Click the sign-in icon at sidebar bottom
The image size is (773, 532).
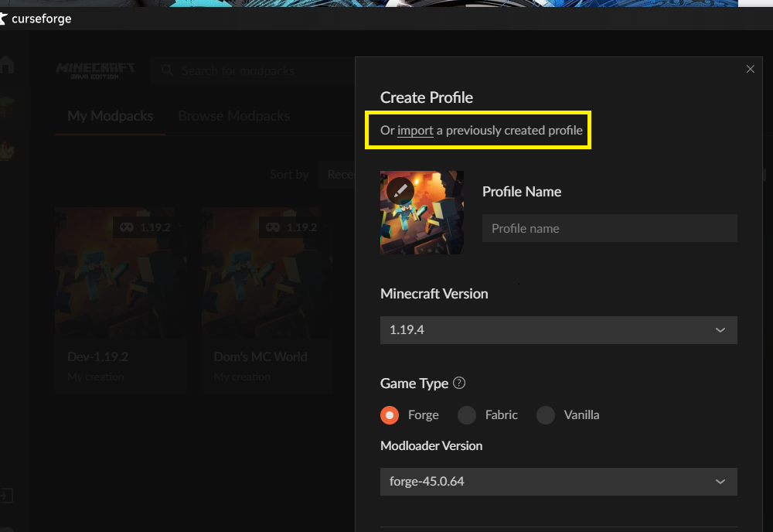(6, 496)
